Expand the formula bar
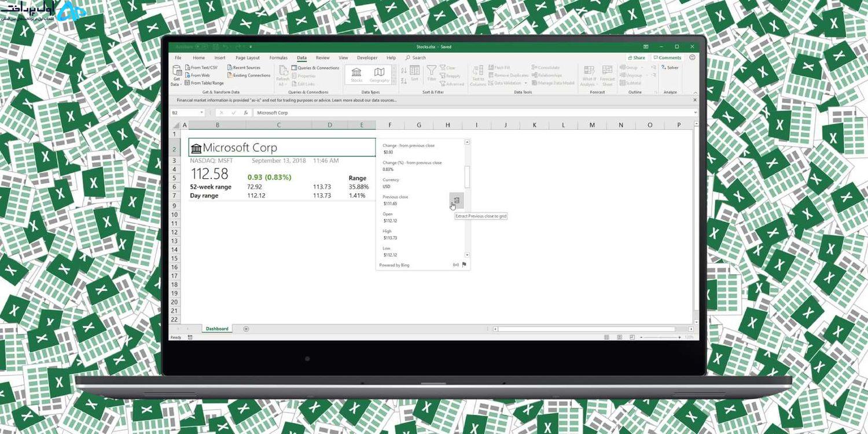The image size is (868, 434). 695,113
